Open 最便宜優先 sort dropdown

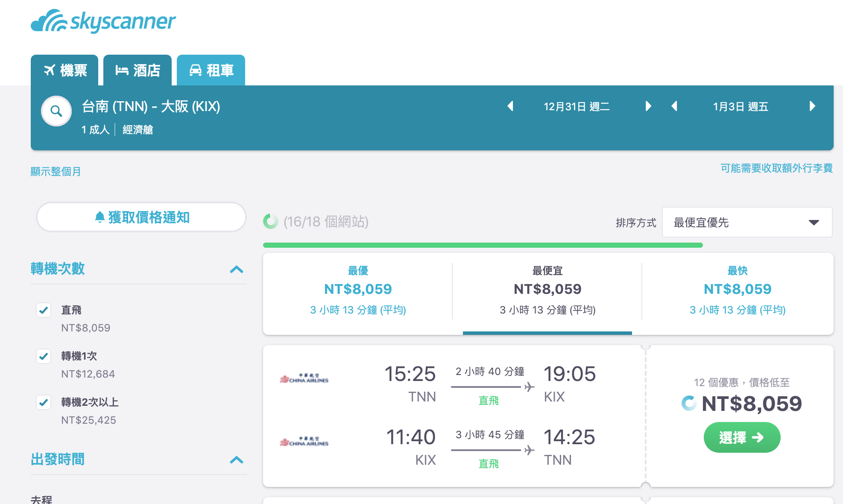(747, 222)
